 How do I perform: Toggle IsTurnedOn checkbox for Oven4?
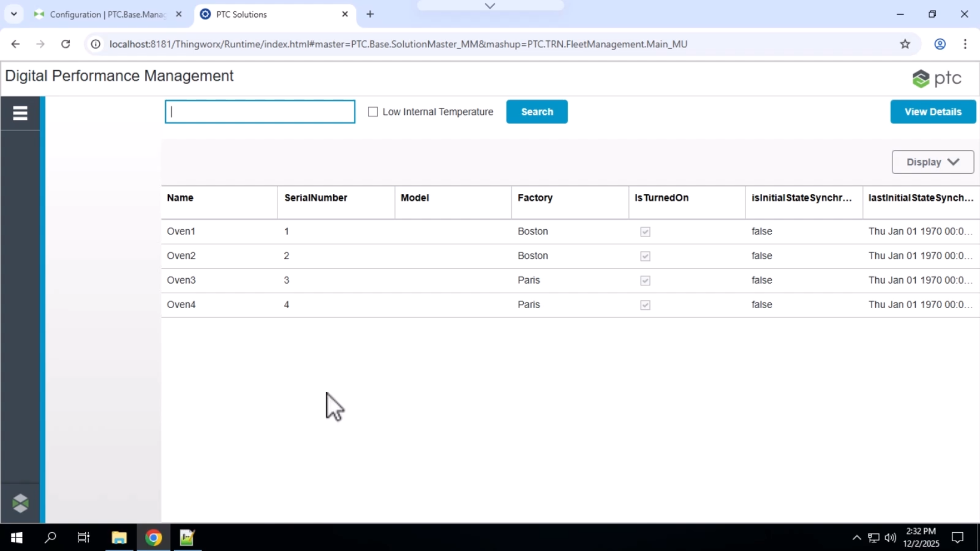[645, 305]
